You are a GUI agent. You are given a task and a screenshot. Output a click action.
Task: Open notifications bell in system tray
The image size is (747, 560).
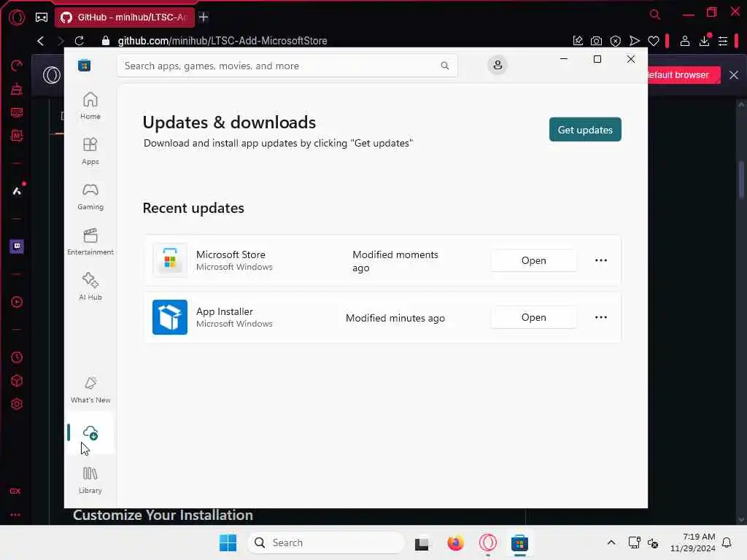click(727, 542)
